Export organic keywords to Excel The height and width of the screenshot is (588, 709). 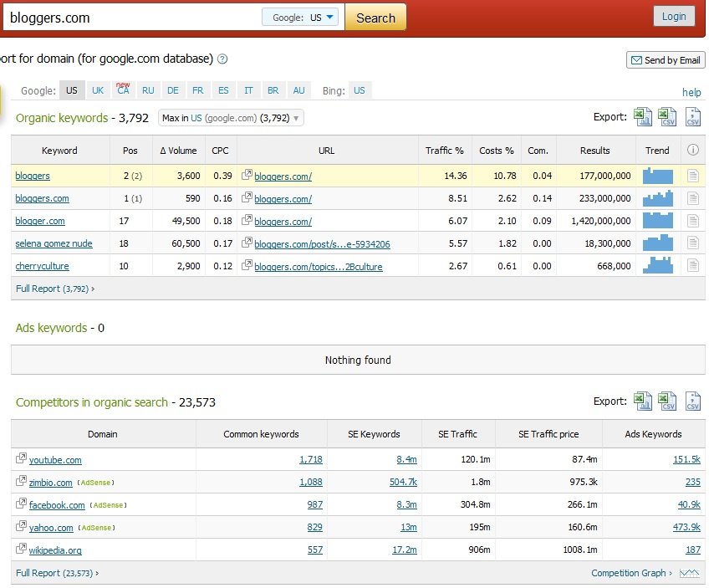[642, 117]
